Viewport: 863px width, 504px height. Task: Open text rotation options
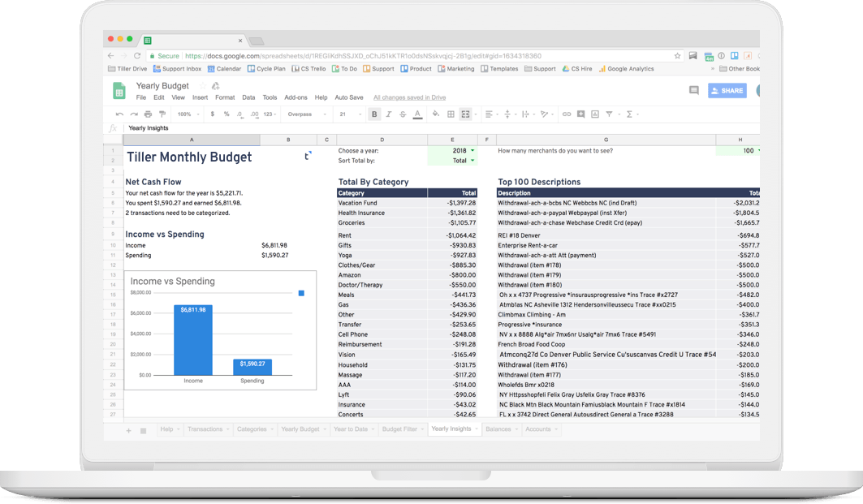coord(546,114)
